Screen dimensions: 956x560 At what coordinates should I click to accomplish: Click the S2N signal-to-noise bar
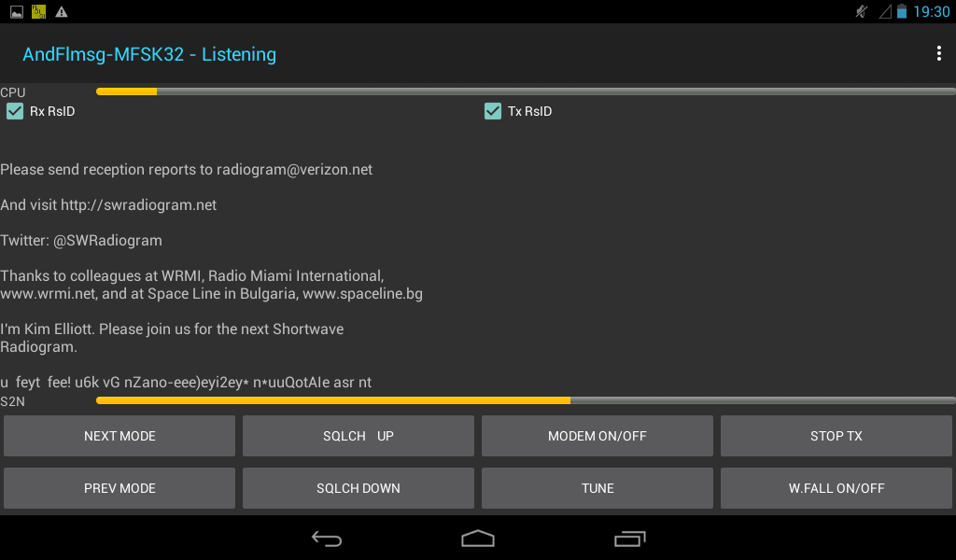click(526, 400)
